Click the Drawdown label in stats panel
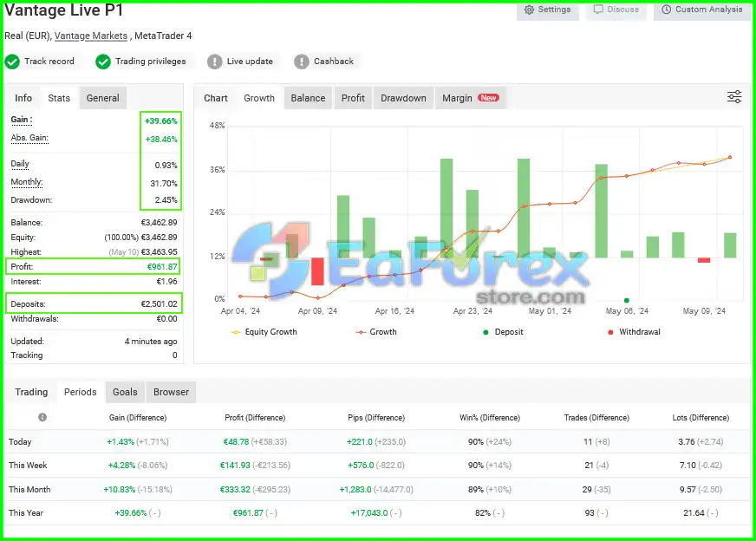 (31, 200)
